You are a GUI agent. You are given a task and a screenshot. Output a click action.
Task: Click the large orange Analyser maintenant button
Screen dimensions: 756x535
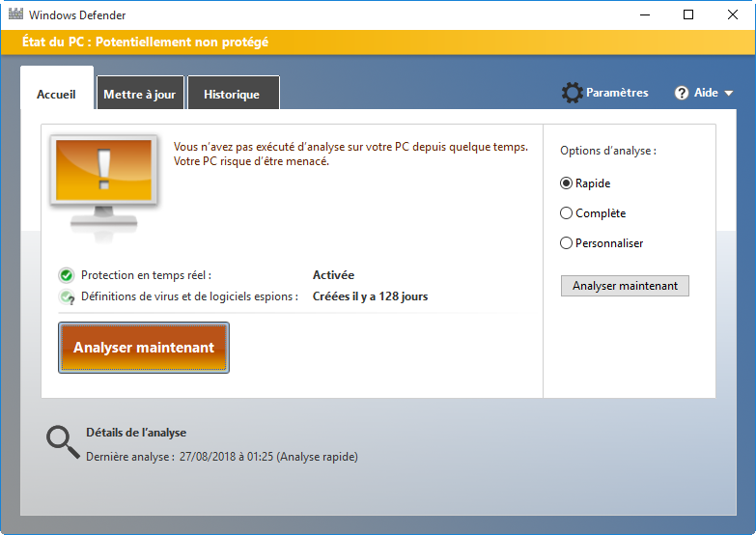click(144, 348)
